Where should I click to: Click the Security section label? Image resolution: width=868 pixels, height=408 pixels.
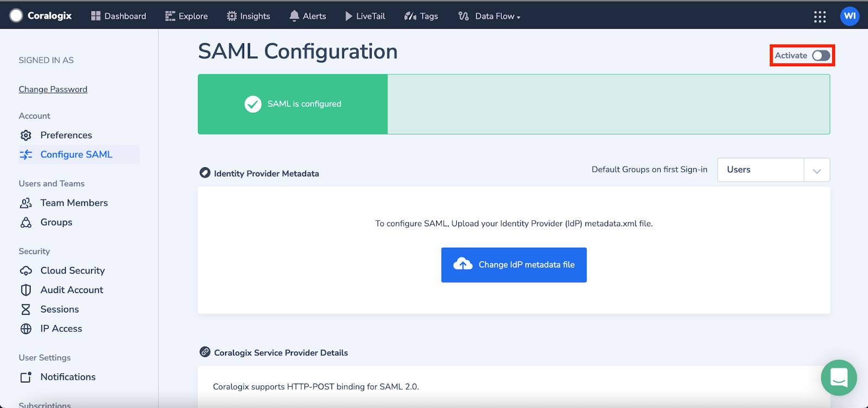pos(34,251)
